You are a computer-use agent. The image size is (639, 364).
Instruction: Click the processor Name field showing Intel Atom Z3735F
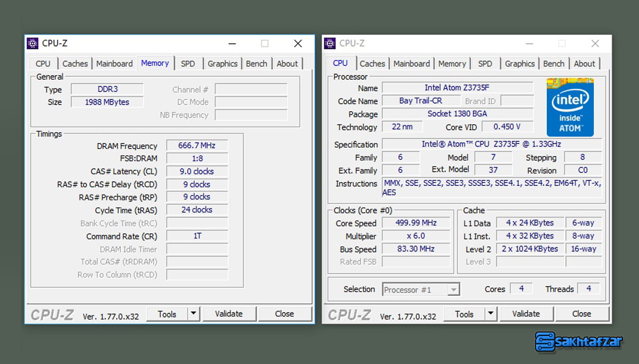tap(457, 88)
